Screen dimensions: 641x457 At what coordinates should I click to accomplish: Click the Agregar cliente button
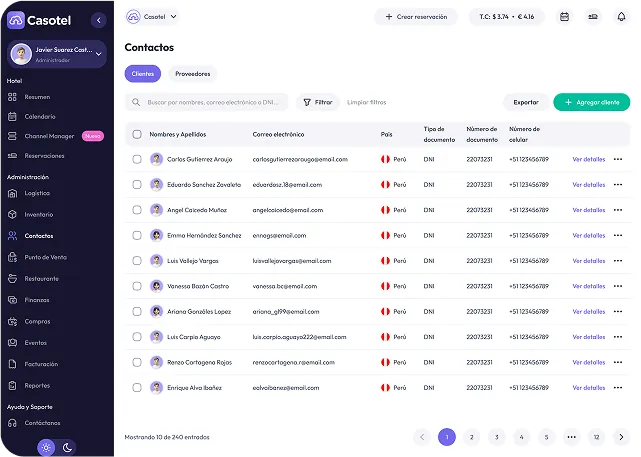tap(592, 102)
